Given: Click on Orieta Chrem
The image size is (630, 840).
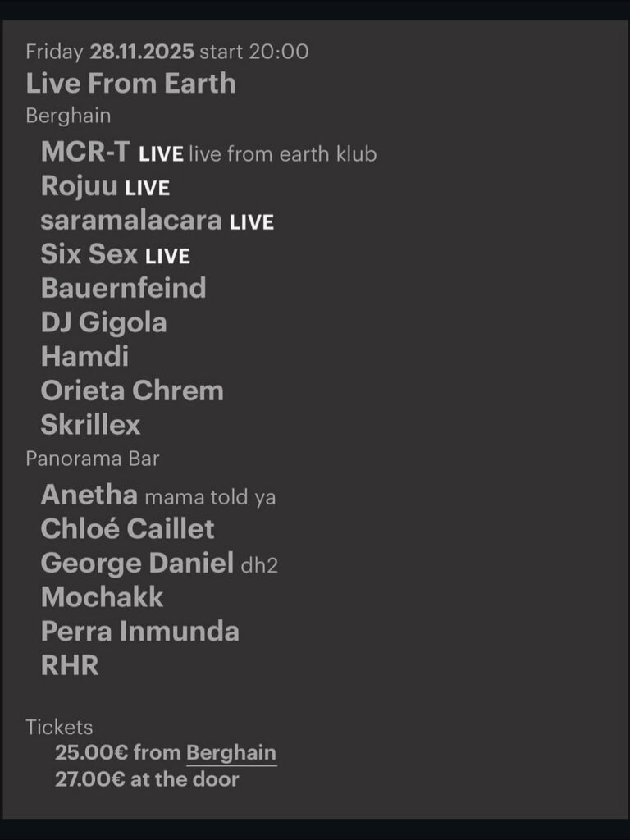Looking at the screenshot, I should 132,390.
